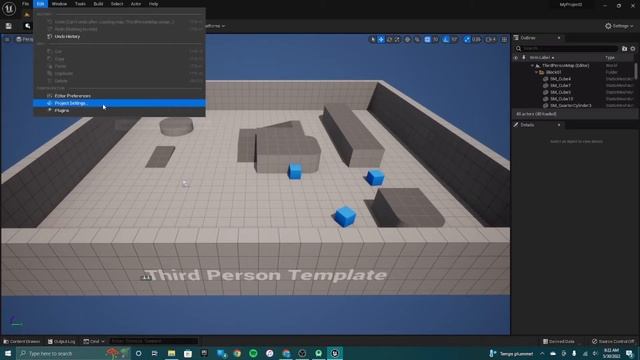
Task: Choose Editor Preferences in Edit menu
Action: point(119,96)
